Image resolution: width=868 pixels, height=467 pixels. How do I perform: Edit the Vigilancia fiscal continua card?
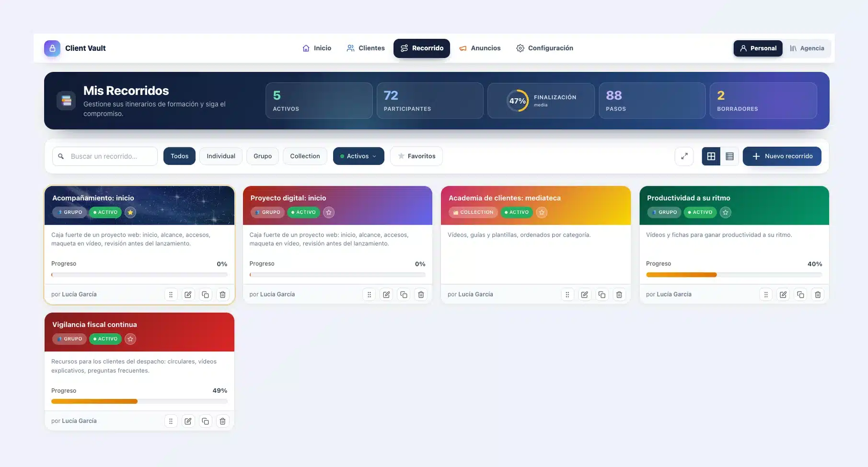[188, 421]
